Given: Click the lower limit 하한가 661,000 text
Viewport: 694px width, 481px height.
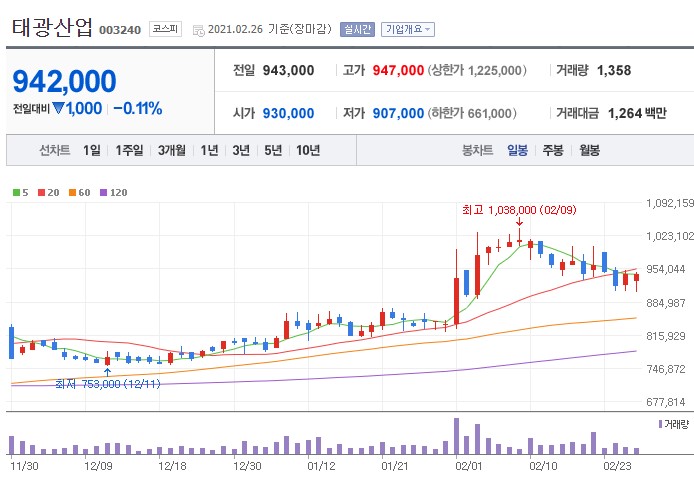Looking at the screenshot, I should point(472,113).
